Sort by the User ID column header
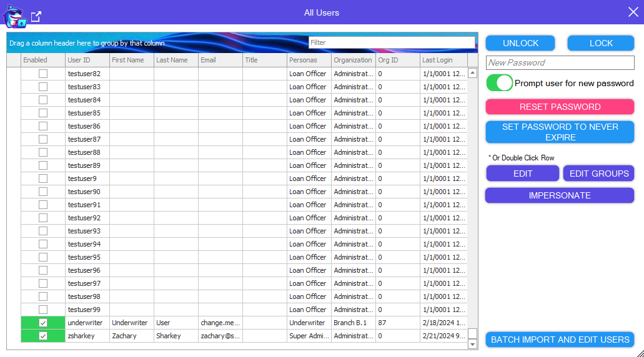Image resolution: width=644 pixels, height=357 pixels. [x=87, y=60]
